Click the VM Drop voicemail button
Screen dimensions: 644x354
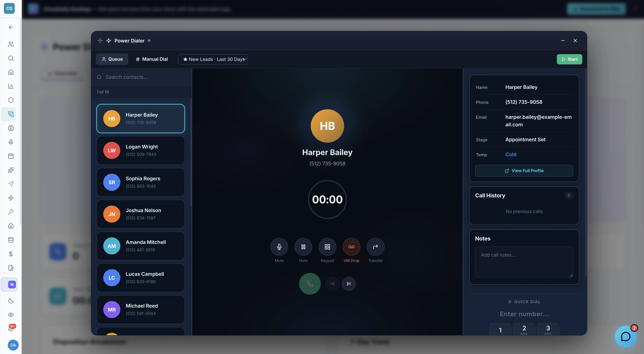pos(351,247)
